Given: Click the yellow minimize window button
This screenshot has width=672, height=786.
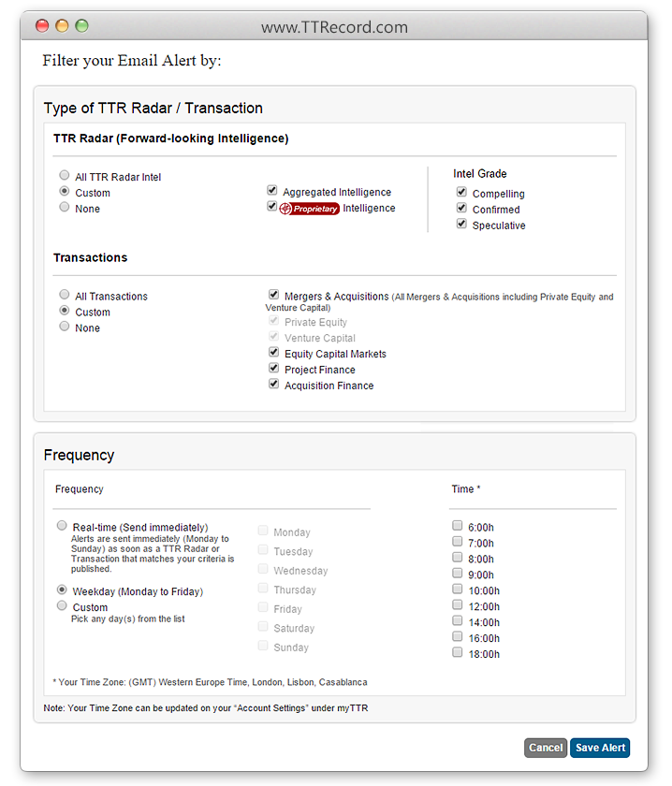Looking at the screenshot, I should tap(62, 25).
